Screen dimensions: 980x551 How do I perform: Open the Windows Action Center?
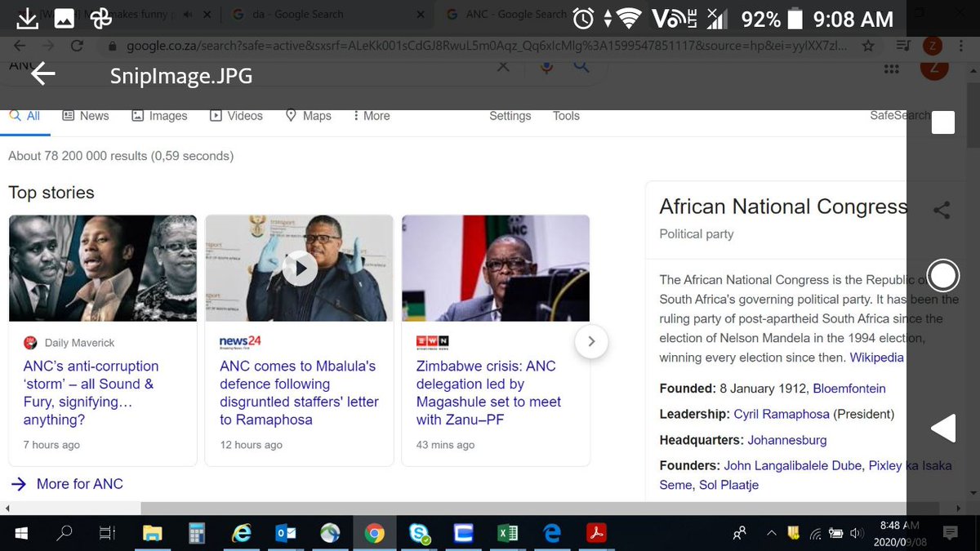951,533
